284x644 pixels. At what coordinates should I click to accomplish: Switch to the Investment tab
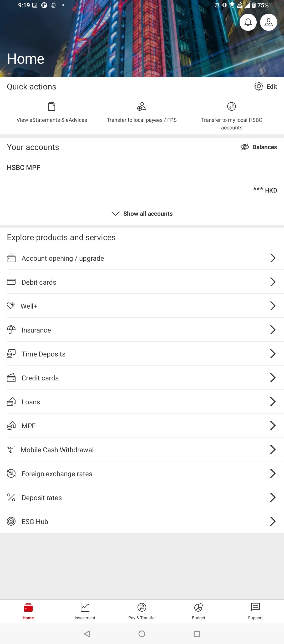(x=85, y=611)
